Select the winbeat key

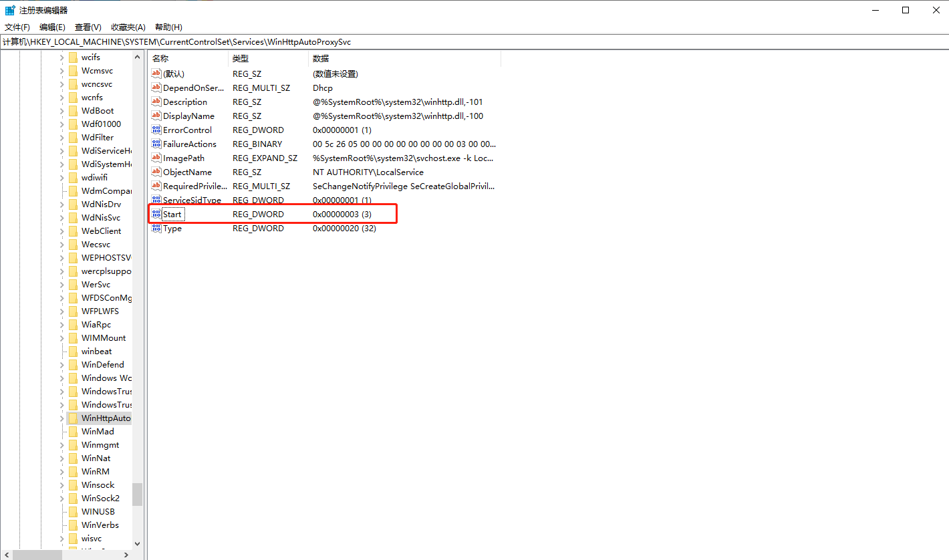click(x=96, y=351)
